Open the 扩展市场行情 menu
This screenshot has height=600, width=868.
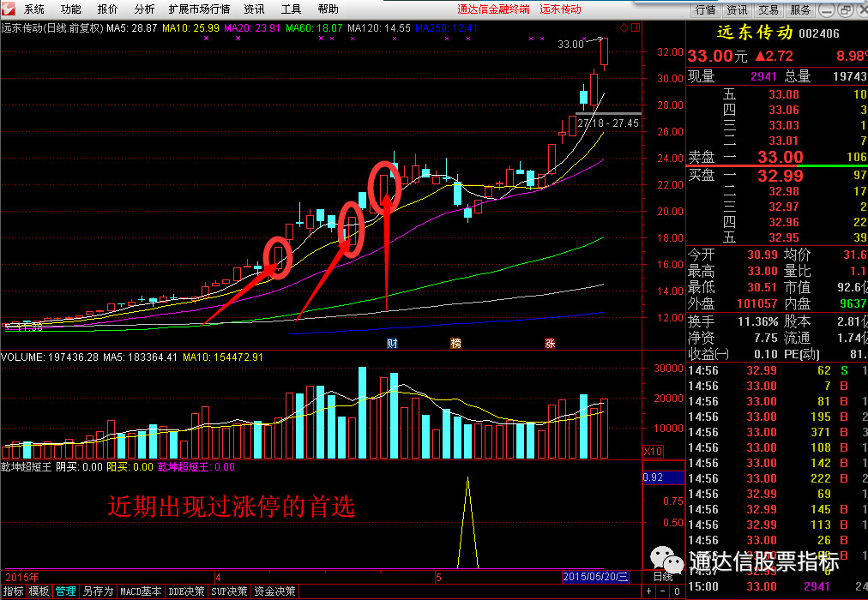(x=199, y=9)
